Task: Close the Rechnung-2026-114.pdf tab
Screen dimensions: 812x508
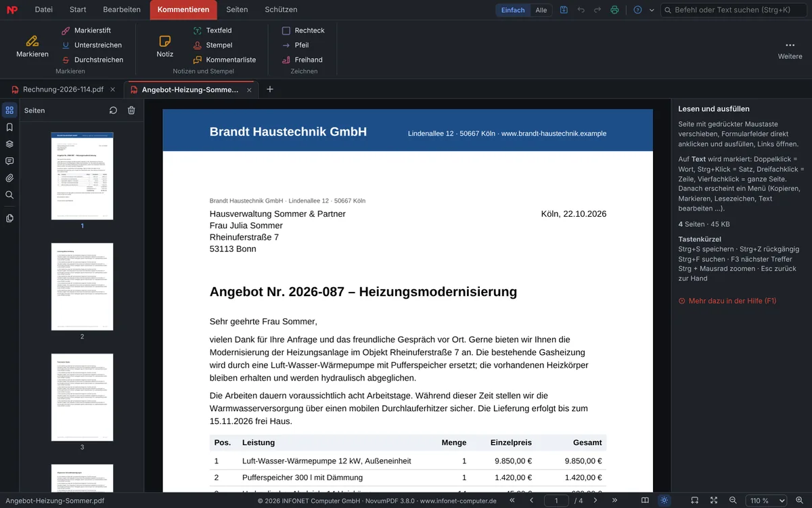Action: [113, 89]
